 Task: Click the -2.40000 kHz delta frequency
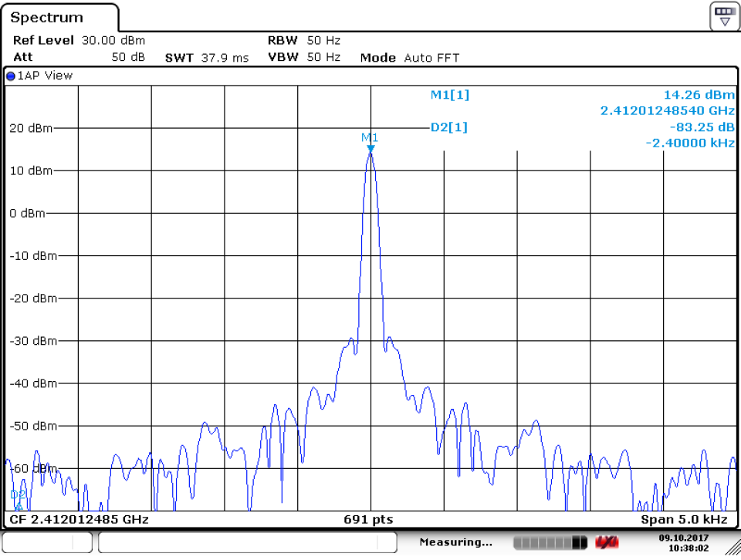tap(690, 143)
